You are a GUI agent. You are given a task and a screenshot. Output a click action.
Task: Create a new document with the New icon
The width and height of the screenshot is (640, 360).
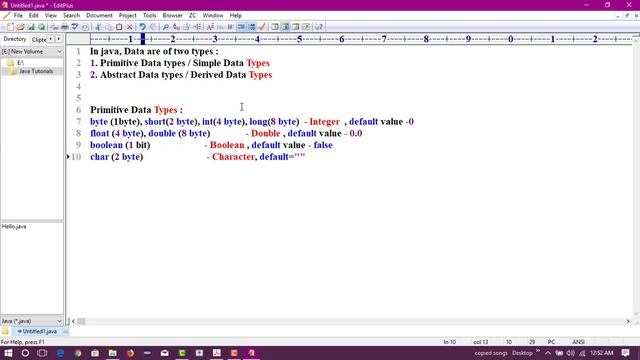pos(10,27)
